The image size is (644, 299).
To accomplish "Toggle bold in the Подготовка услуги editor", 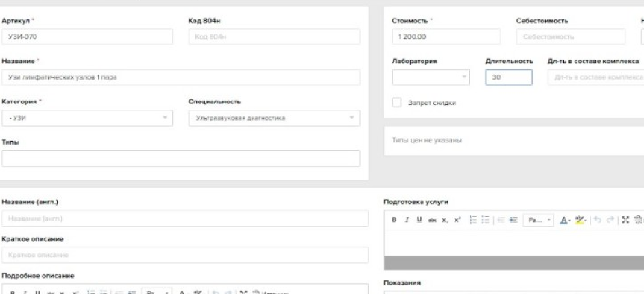I will (x=394, y=220).
